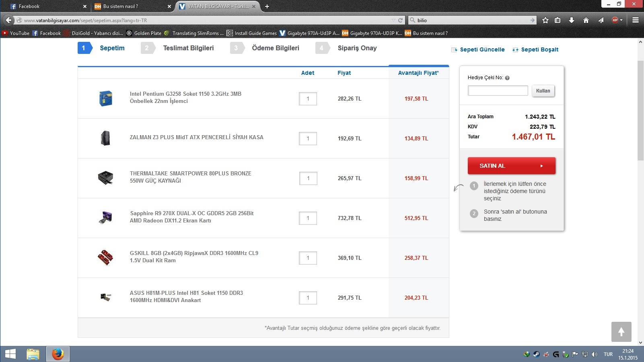Go to the browser home icon
644x362 pixels.
pos(586,20)
